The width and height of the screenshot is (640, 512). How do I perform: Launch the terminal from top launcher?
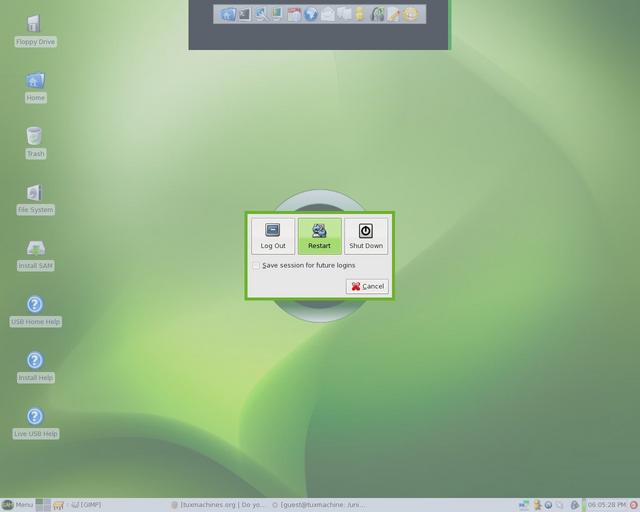pos(245,14)
